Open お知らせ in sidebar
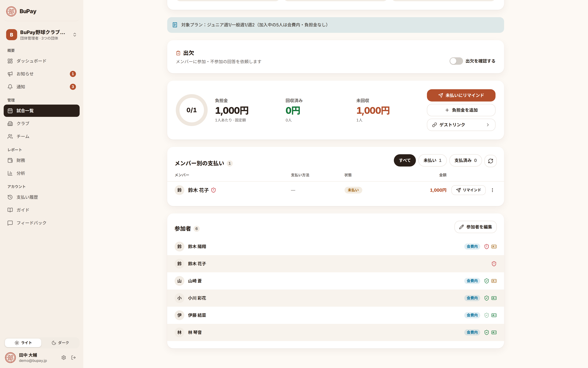 [41, 74]
